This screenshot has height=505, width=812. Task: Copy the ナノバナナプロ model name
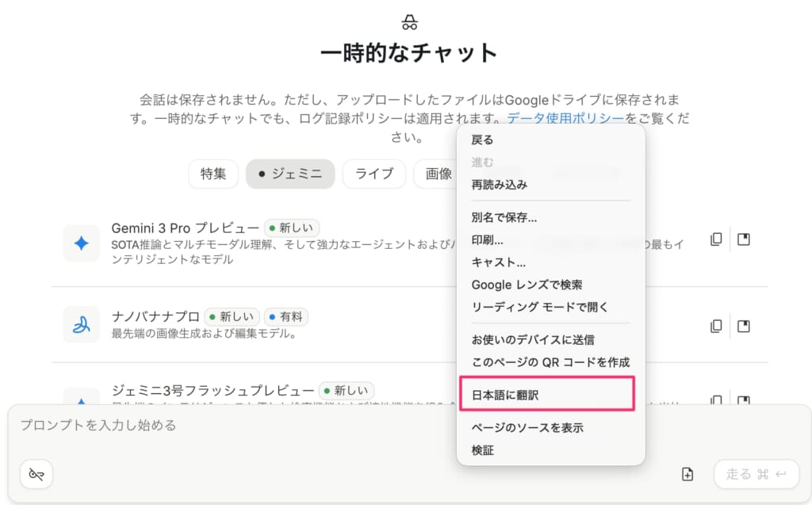pyautogui.click(x=716, y=326)
